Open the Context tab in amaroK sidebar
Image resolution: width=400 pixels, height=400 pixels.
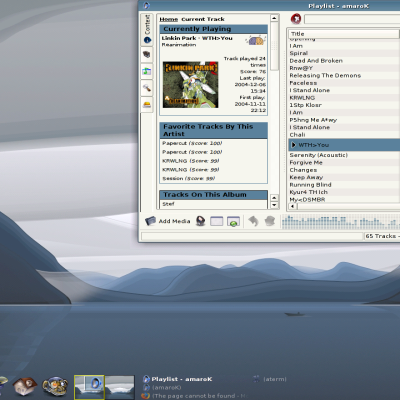(x=147, y=30)
